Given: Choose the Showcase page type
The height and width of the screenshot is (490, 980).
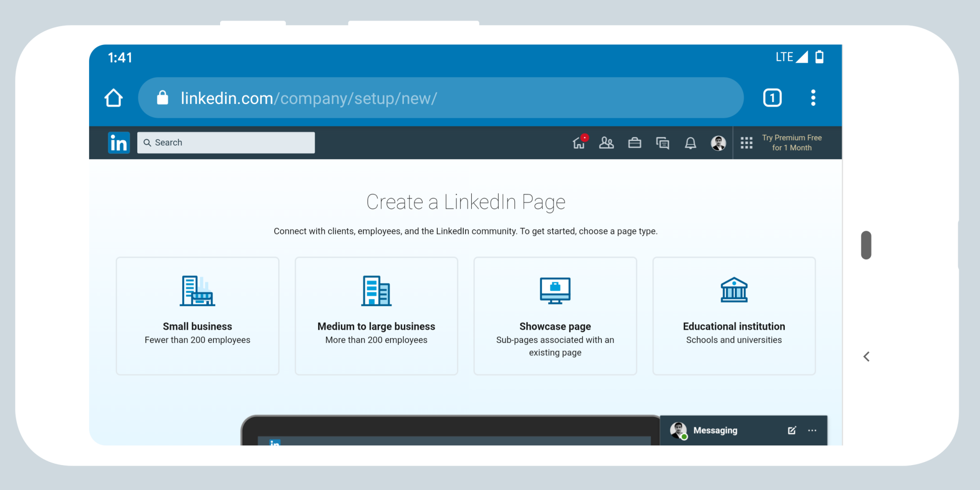Looking at the screenshot, I should (x=555, y=316).
